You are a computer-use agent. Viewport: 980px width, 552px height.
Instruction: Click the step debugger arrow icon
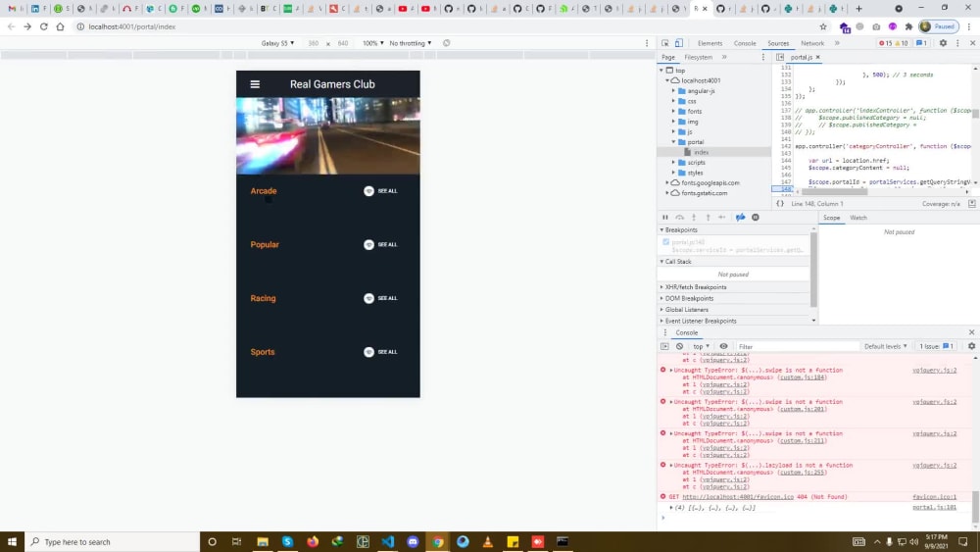tap(722, 218)
